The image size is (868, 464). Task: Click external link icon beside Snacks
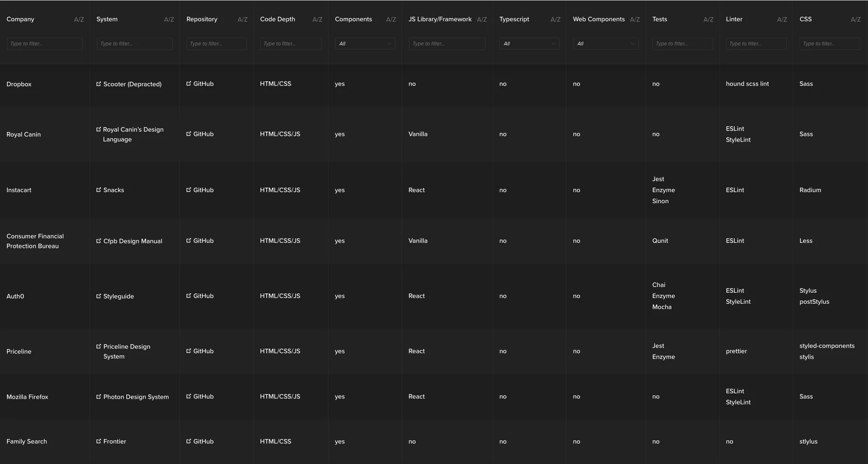[x=99, y=190]
